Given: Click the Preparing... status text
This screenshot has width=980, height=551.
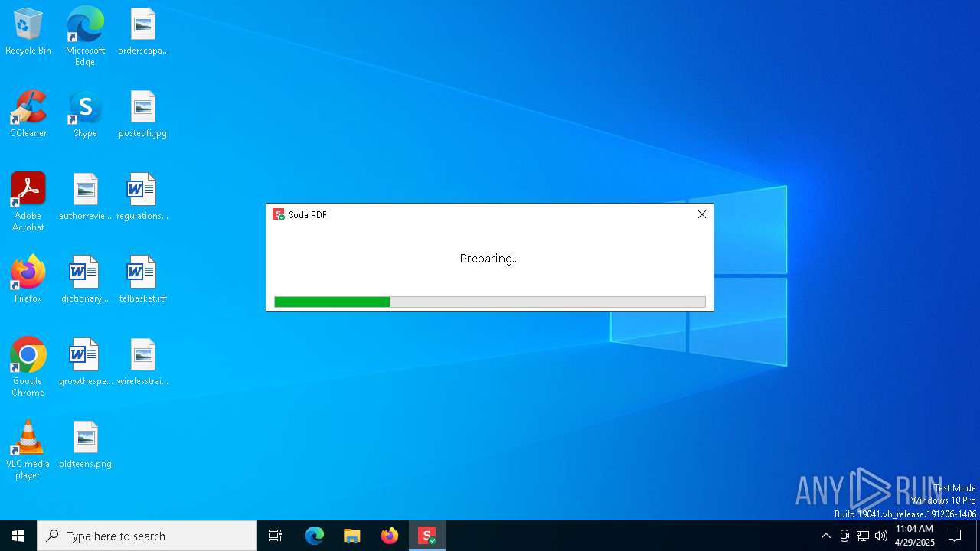Looking at the screenshot, I should [x=489, y=259].
